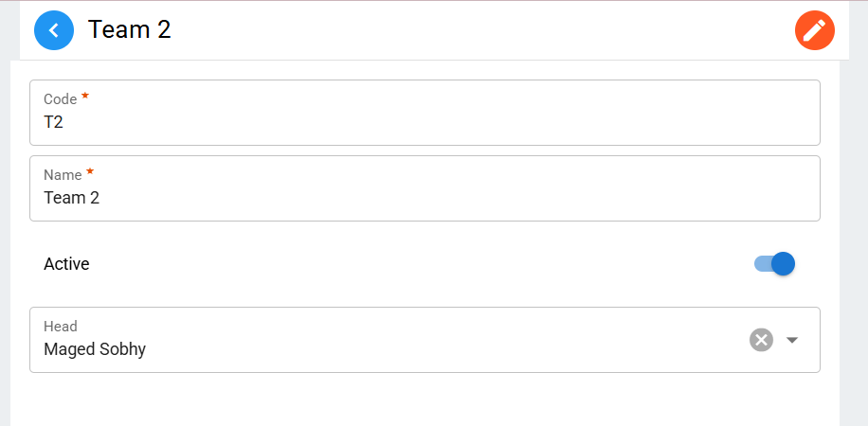Screen dimensions: 868x426
Task: Clear the selected Head with the X icon
Action: [761, 340]
